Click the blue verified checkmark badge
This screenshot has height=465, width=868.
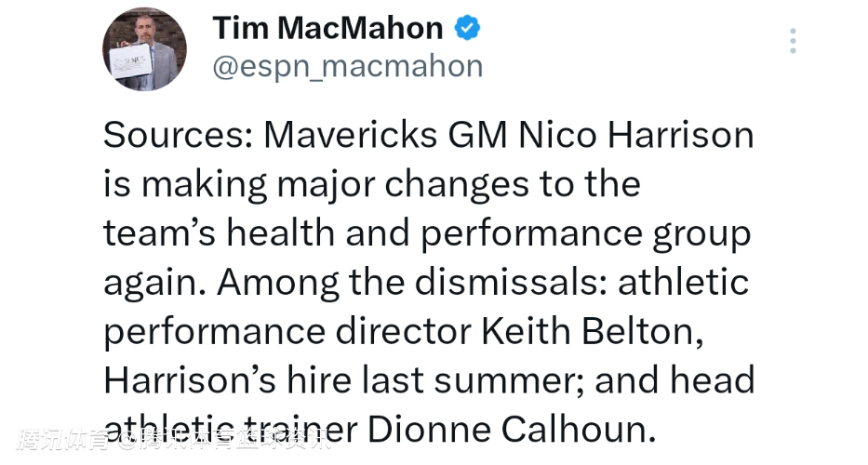[467, 28]
